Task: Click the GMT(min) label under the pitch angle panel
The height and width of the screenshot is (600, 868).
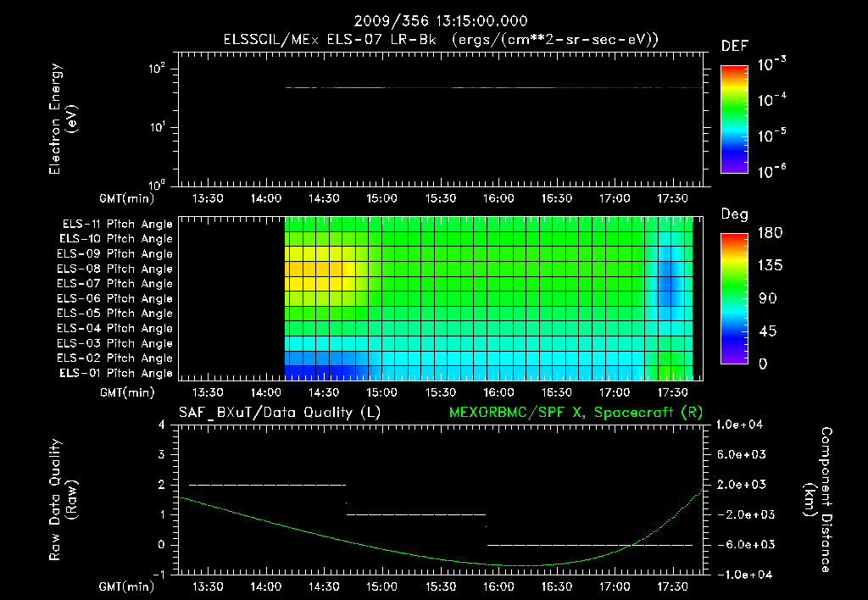Action: pyautogui.click(x=127, y=393)
